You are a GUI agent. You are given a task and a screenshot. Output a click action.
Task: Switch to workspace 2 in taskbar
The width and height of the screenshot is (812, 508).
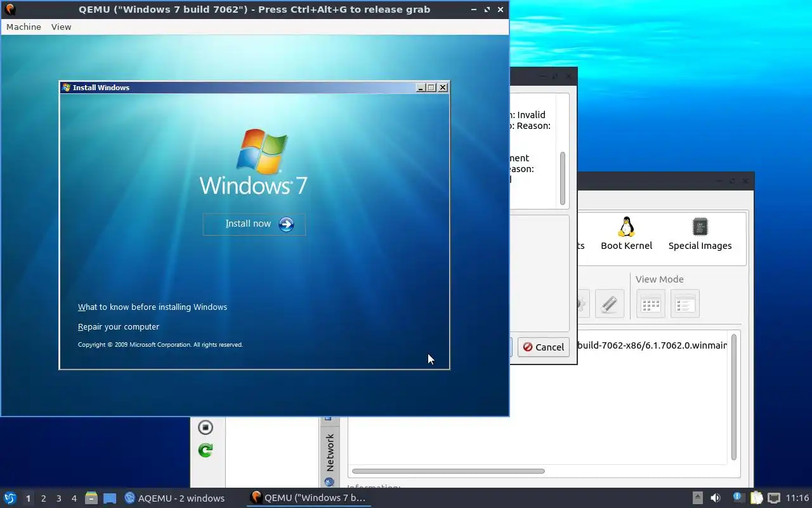pyautogui.click(x=43, y=498)
